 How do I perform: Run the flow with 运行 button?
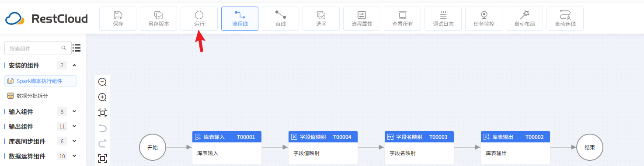(x=199, y=18)
